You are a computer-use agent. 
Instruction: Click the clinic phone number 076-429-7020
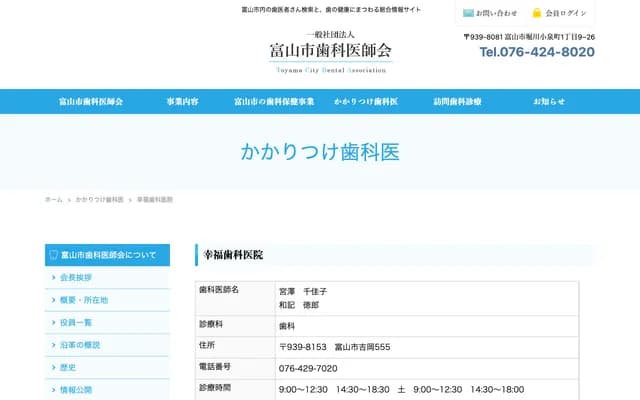click(x=308, y=368)
